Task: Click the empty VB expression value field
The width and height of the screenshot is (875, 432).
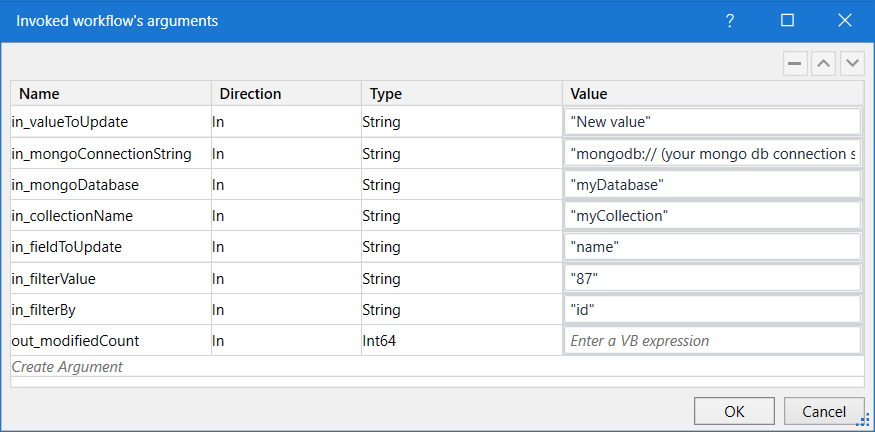Action: coord(713,340)
